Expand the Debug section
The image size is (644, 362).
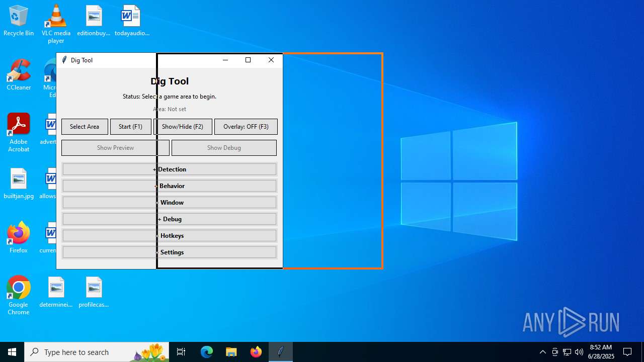click(169, 219)
